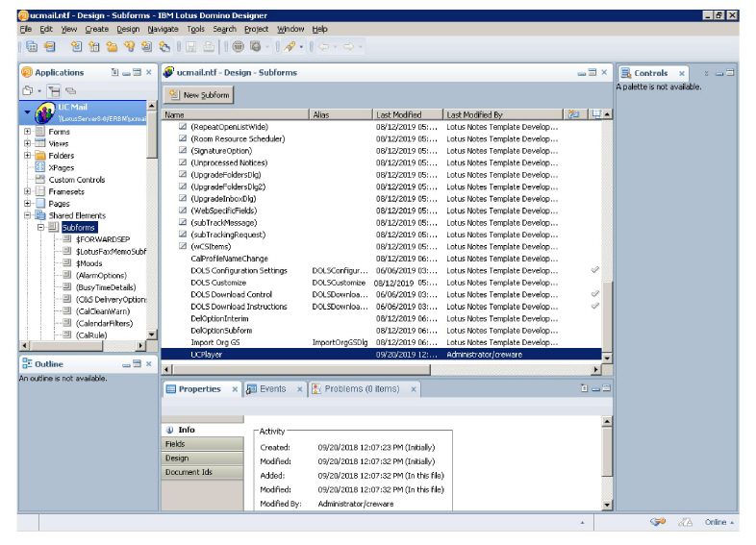The width and height of the screenshot is (756, 545).
Task: Expand the Views tree node
Action: (x=28, y=143)
